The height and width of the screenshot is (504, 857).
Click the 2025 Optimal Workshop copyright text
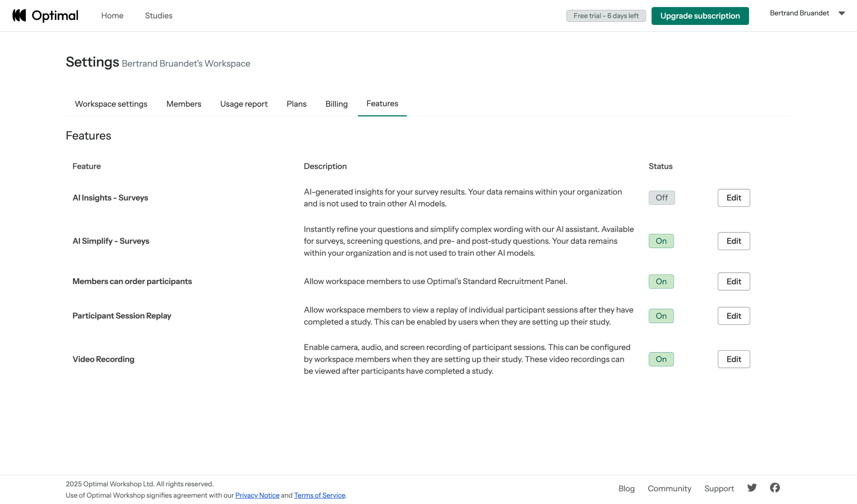140,484
